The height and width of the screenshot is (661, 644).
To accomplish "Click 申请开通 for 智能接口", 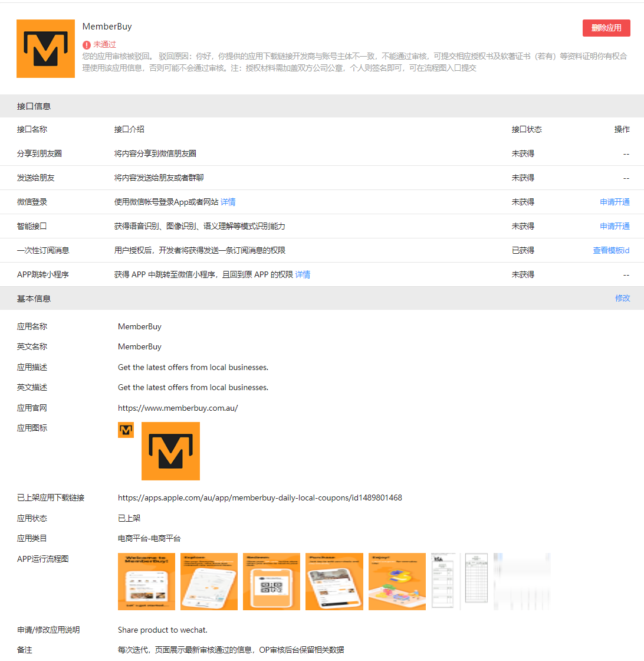I will coord(615,226).
